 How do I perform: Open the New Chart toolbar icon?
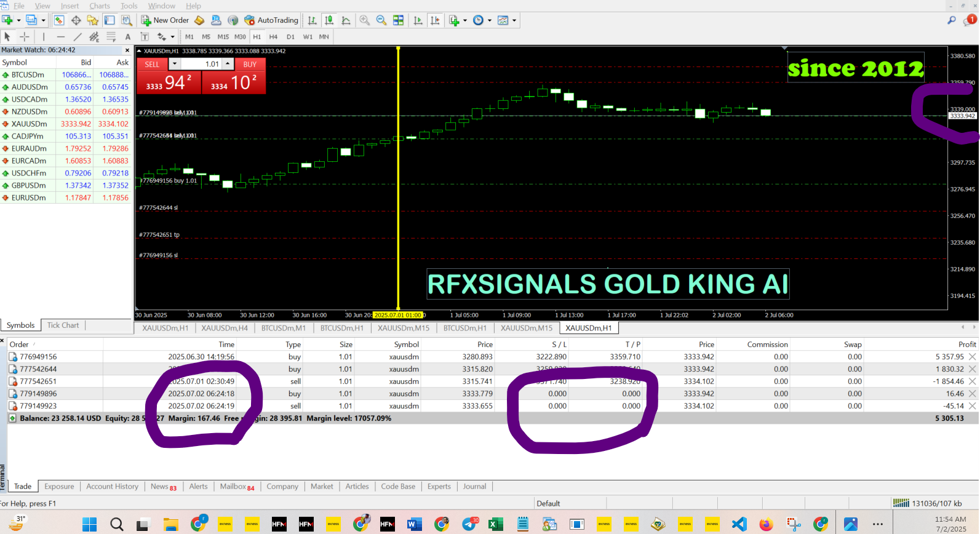[x=8, y=20]
